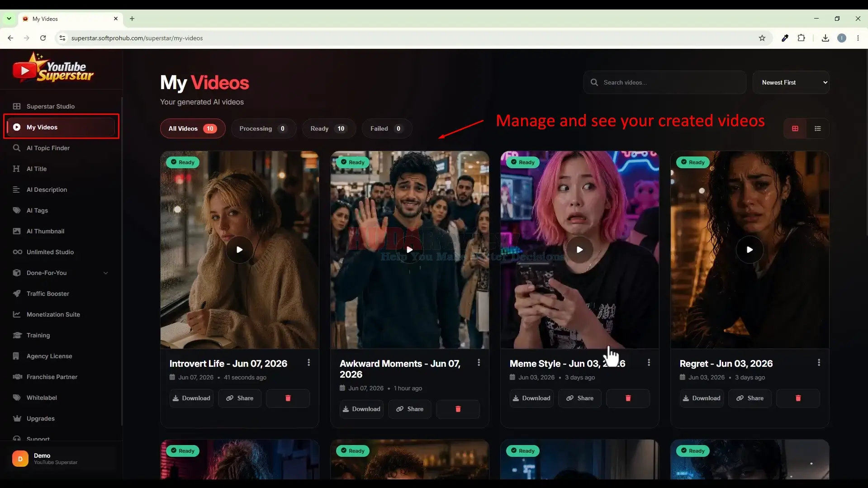Open a new browser tab

coord(132,19)
